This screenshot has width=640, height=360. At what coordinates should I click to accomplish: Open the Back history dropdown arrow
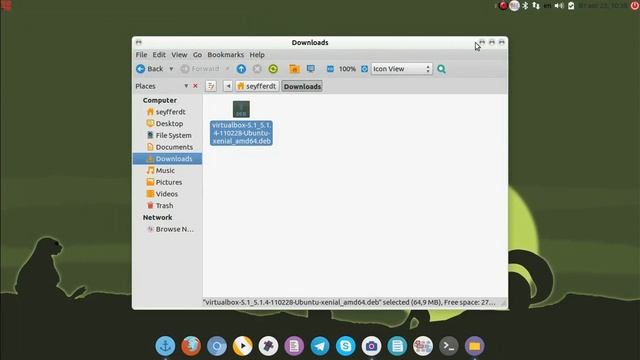click(171, 69)
